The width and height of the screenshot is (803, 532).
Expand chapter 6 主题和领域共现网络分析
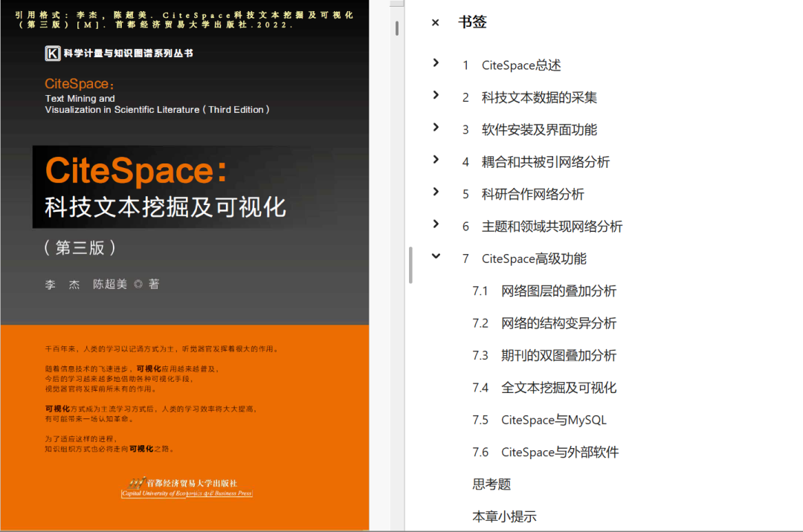(x=436, y=224)
